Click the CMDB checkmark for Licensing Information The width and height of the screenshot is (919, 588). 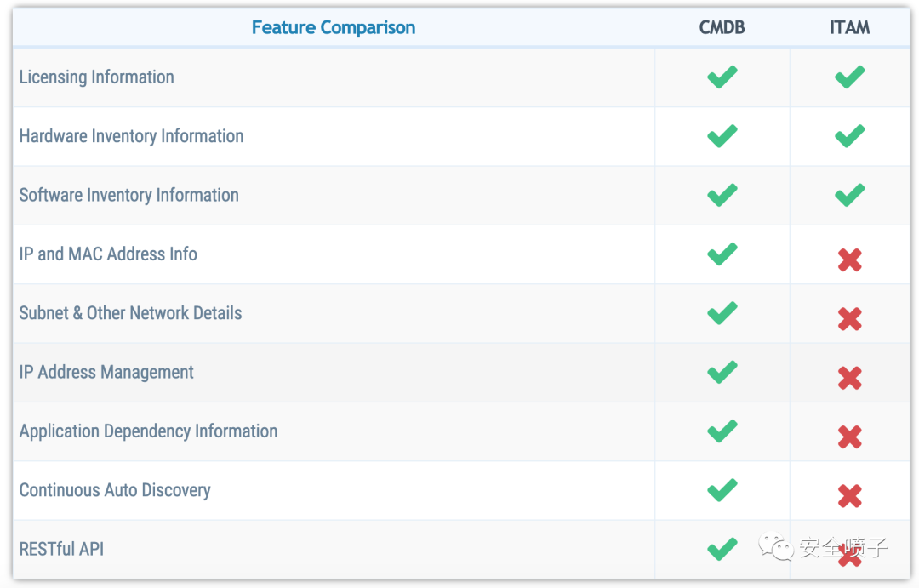(x=722, y=77)
